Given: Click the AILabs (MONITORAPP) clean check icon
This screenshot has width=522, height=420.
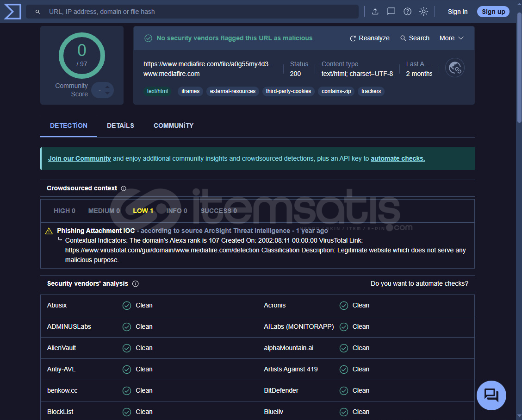Looking at the screenshot, I should click(344, 327).
